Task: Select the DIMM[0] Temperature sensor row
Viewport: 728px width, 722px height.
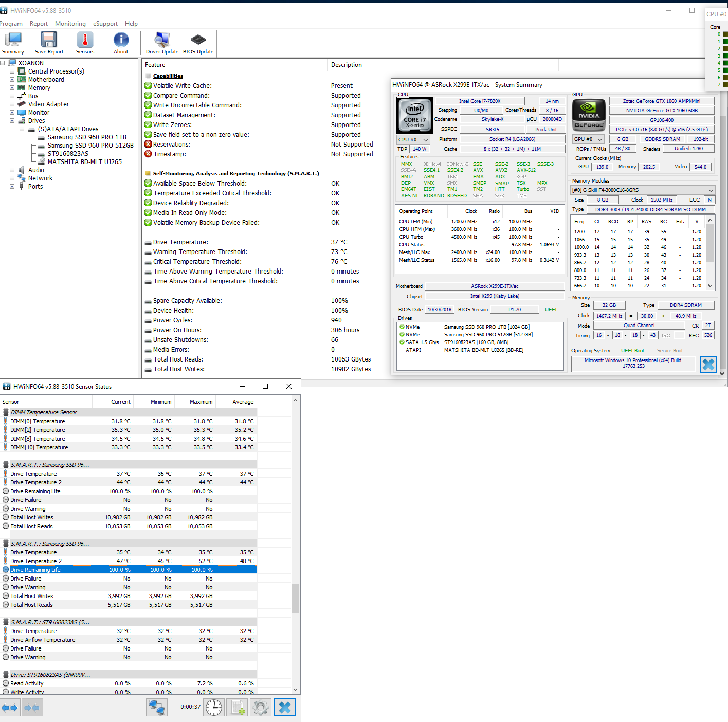Action: click(129, 421)
